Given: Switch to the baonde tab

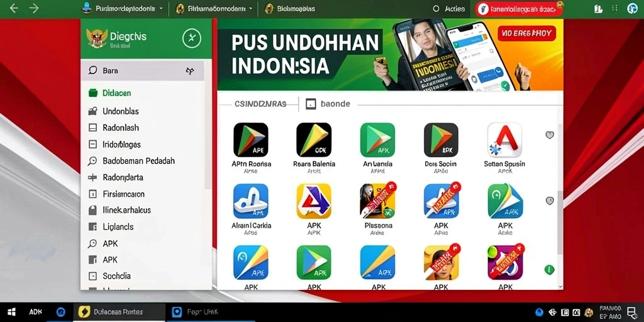Looking at the screenshot, I should tap(328, 104).
